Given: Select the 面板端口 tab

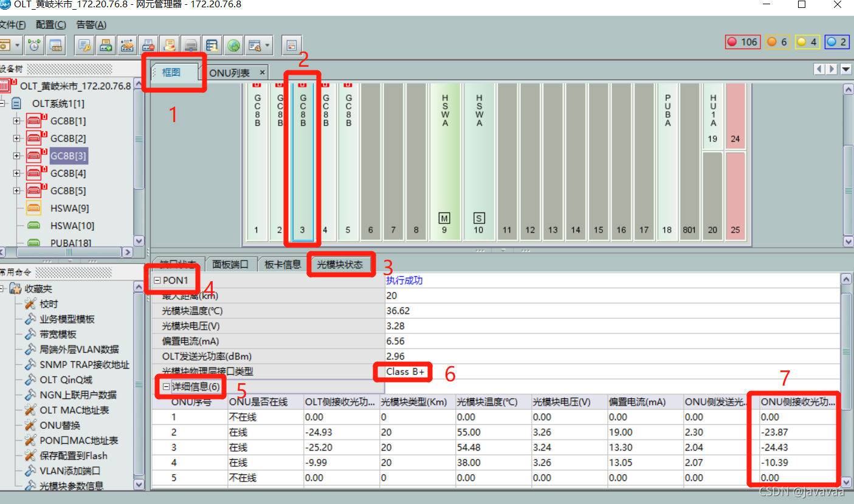Looking at the screenshot, I should point(230,265).
